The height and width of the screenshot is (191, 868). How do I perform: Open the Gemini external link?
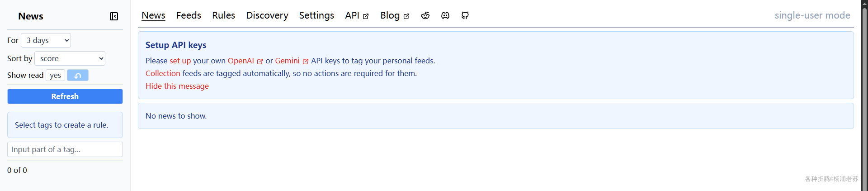tap(292, 61)
